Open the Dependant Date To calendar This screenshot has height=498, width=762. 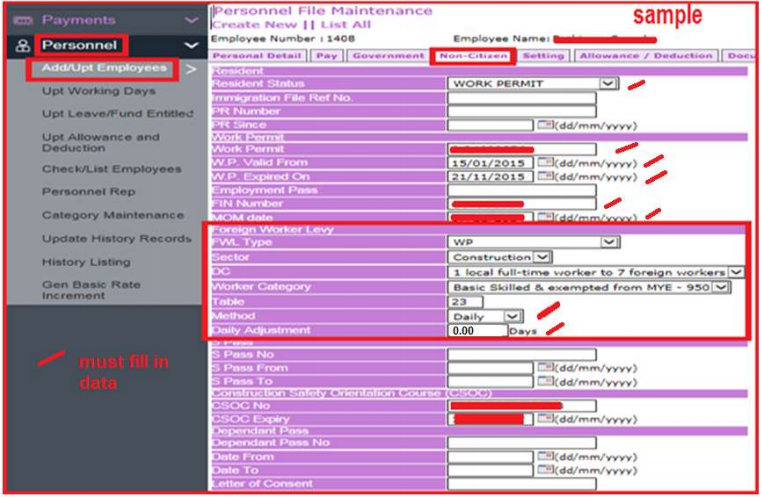point(545,470)
